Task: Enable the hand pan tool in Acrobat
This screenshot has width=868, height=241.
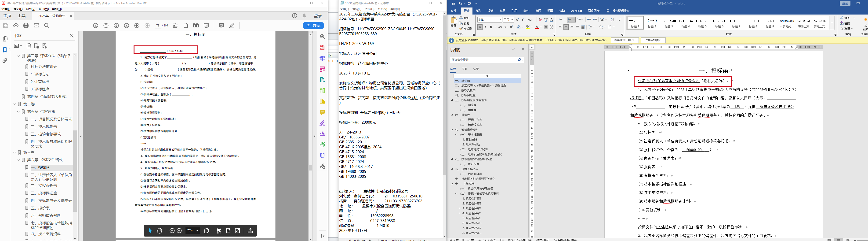Action: pos(159,230)
